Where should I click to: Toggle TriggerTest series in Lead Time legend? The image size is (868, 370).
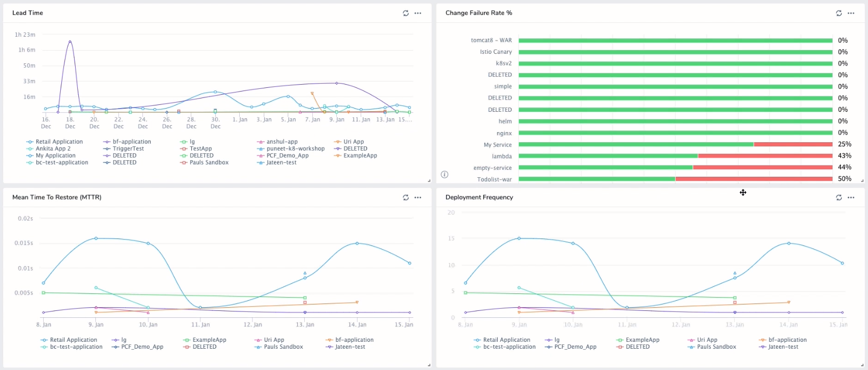pyautogui.click(x=124, y=149)
